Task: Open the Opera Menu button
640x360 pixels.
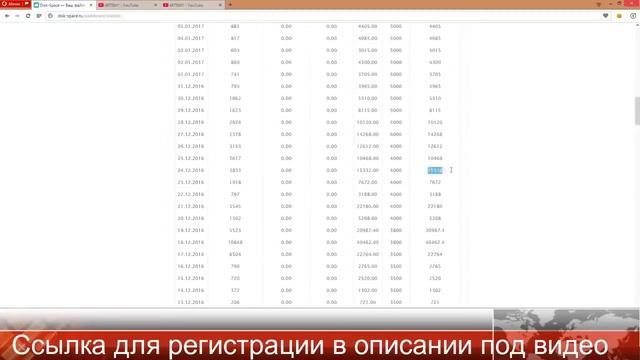Action: [x=15, y=4]
